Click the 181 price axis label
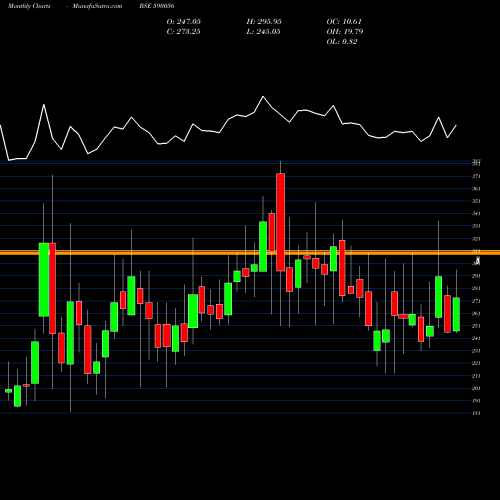This screenshot has width=500, height=500. point(476,413)
